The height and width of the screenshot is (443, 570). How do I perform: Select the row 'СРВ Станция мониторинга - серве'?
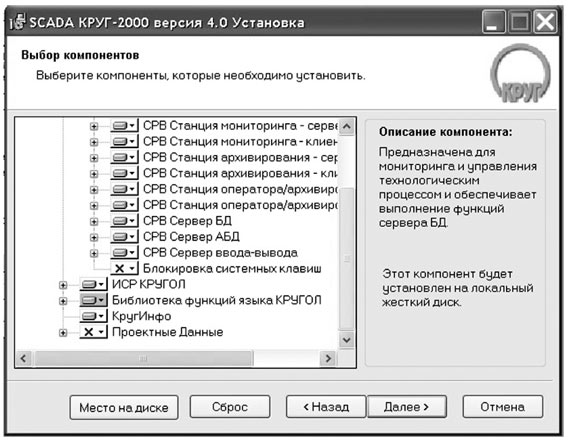click(240, 126)
